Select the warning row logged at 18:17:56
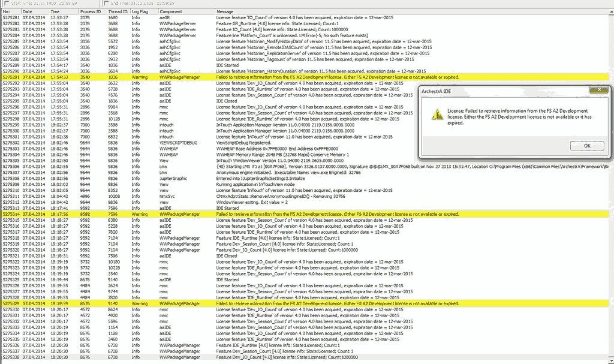 [240, 214]
